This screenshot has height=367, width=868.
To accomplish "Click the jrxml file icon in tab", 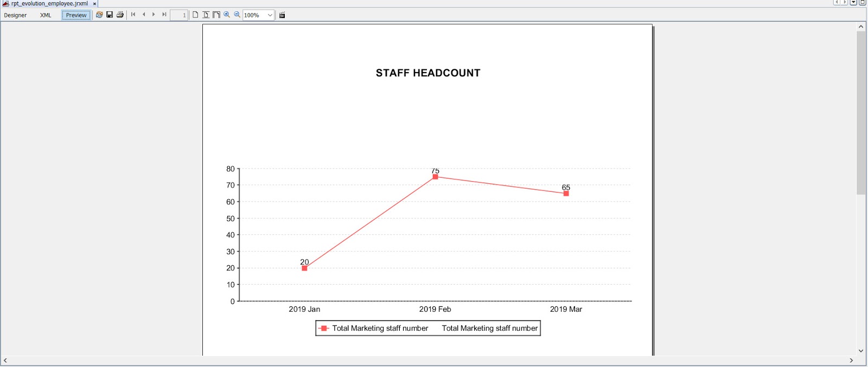I will [6, 3].
